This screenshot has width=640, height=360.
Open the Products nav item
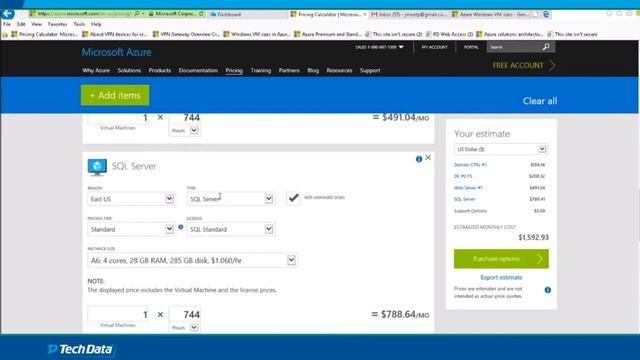coord(160,70)
